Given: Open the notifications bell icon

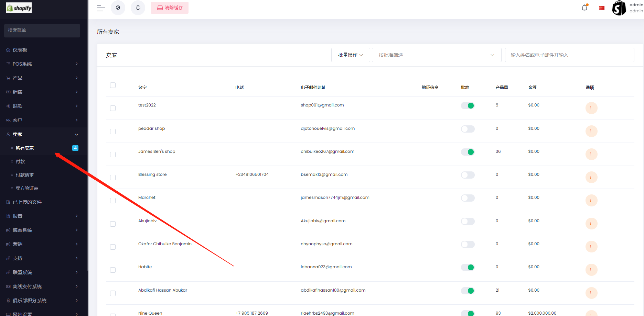Looking at the screenshot, I should [584, 8].
